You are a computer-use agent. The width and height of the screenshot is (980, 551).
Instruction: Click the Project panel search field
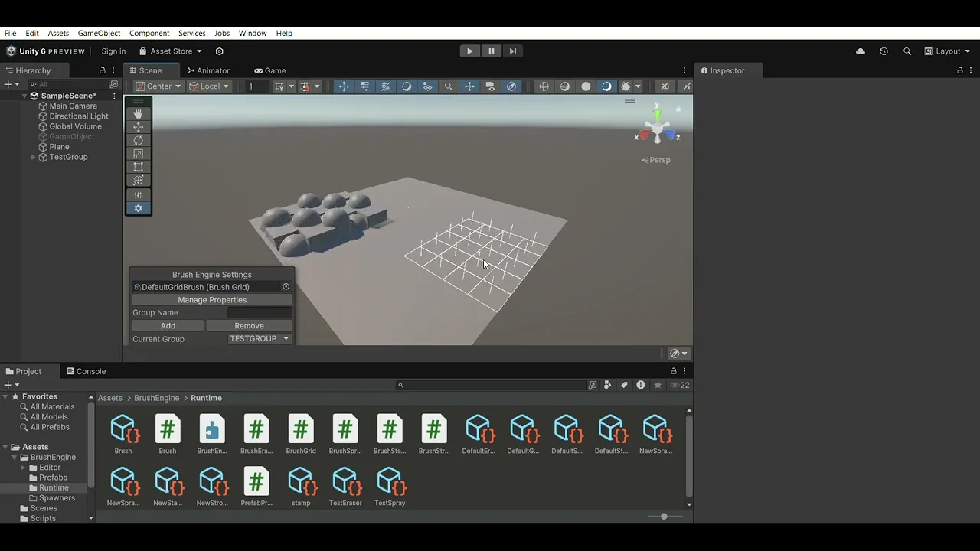(491, 385)
